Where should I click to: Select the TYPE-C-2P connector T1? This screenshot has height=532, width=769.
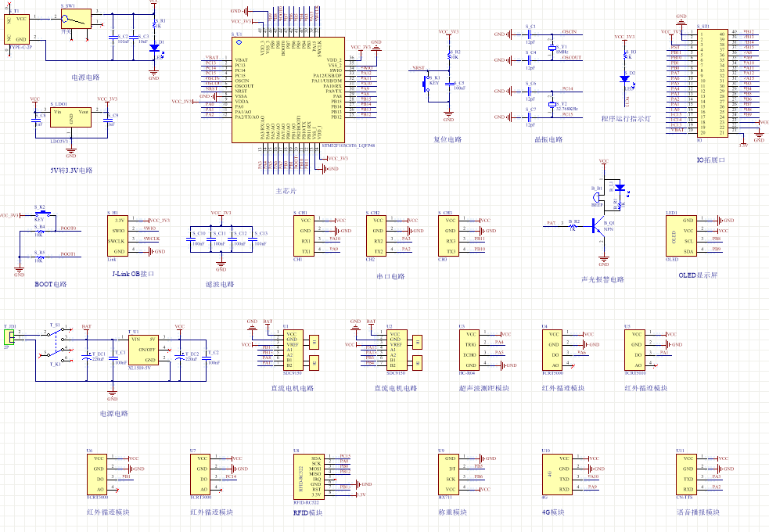pyautogui.click(x=16, y=29)
